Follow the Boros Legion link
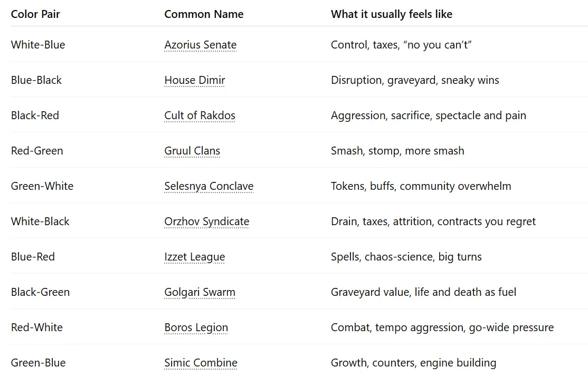 (x=196, y=327)
